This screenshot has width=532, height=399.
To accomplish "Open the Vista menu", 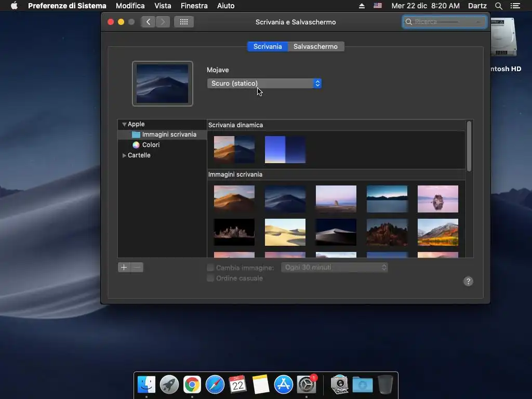I will pos(163,6).
